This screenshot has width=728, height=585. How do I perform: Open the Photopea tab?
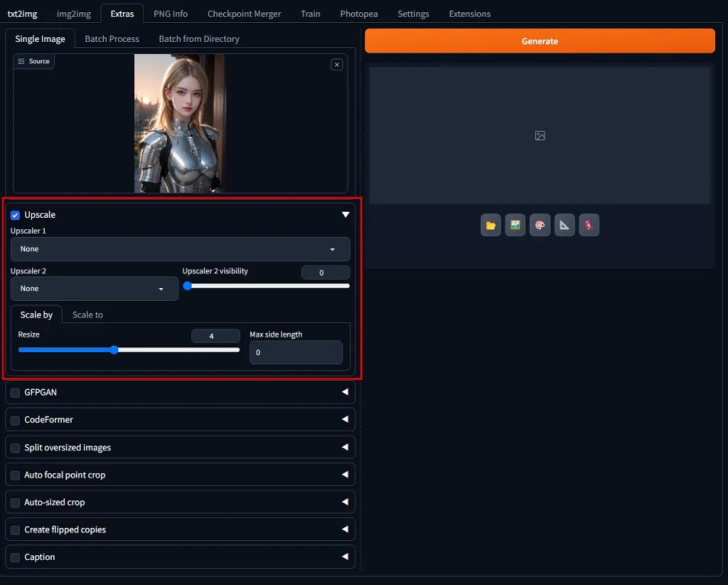pos(359,14)
